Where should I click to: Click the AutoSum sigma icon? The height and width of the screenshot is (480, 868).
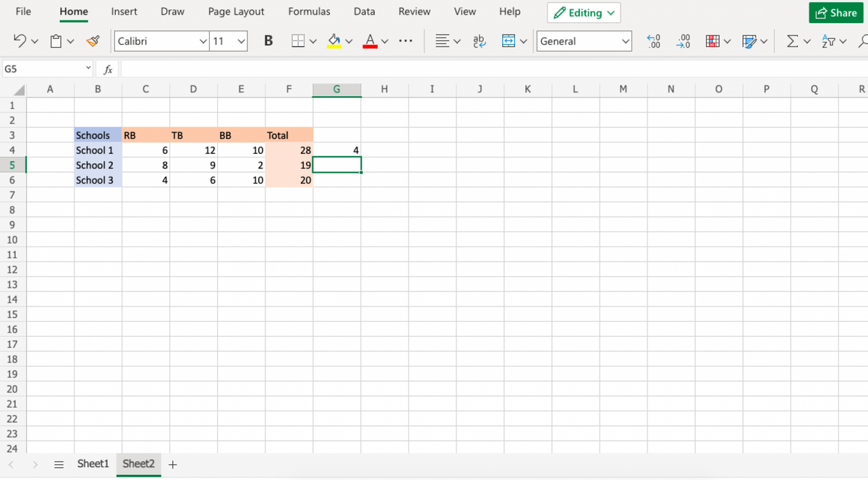[792, 41]
